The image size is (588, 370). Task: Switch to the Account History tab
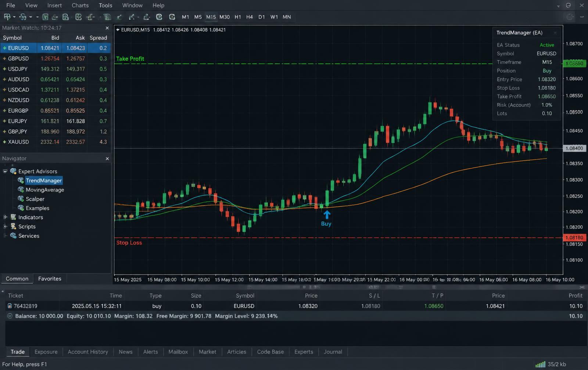pos(88,352)
